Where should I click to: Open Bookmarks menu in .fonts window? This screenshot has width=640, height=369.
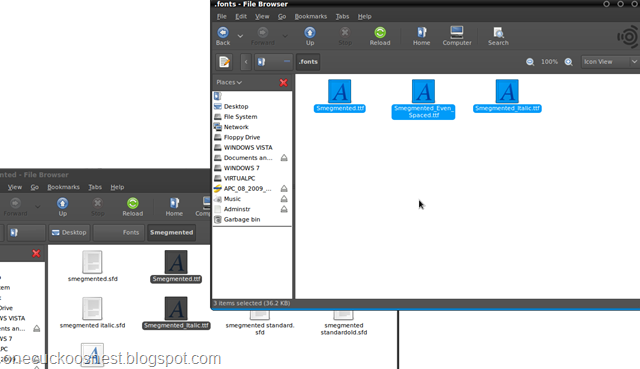311,16
